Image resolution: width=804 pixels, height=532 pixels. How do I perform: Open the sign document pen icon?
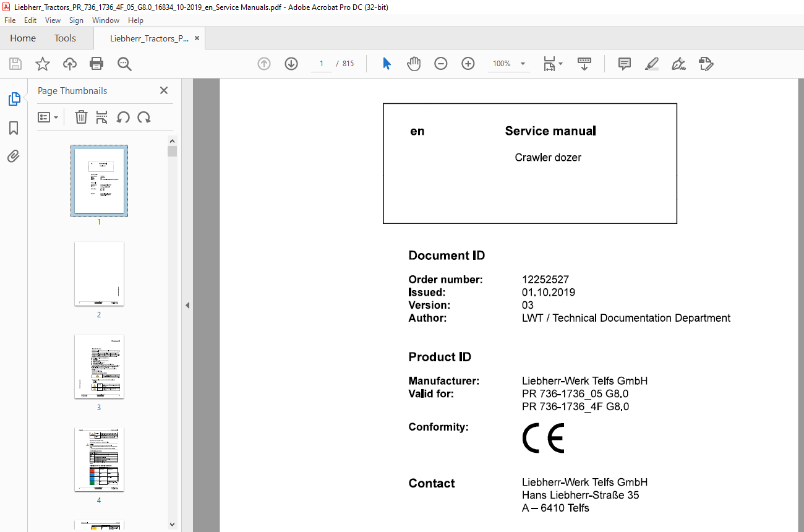(679, 64)
